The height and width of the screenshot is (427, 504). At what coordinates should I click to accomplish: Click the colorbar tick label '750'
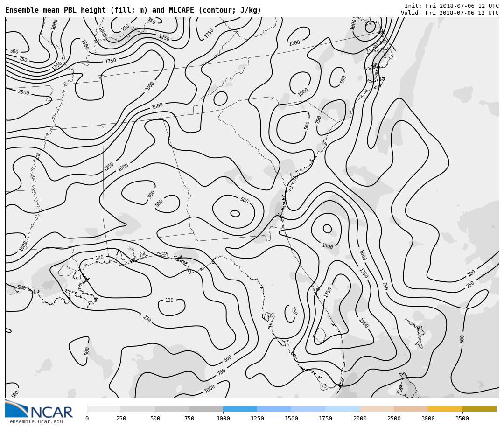click(x=189, y=418)
